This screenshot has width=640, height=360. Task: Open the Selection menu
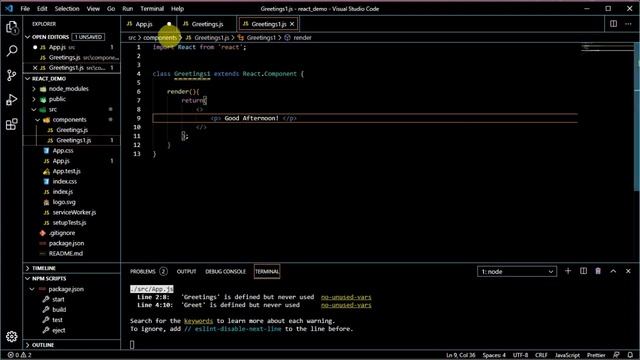tap(67, 9)
